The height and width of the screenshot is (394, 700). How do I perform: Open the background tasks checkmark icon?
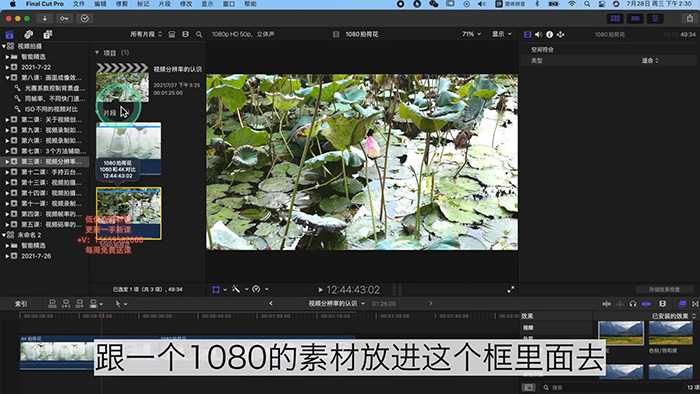pos(84,18)
